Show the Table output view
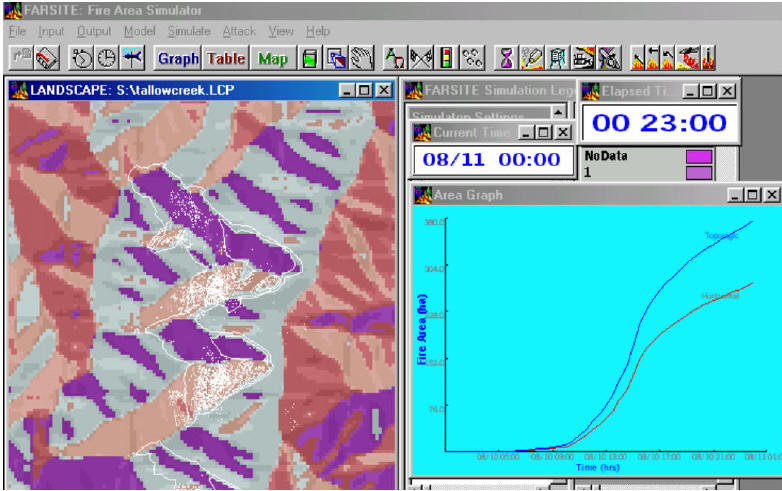Screen dimensions: 782x491 click(x=226, y=58)
